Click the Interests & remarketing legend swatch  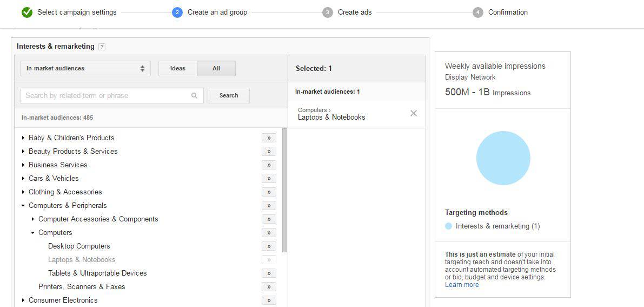[448, 226]
